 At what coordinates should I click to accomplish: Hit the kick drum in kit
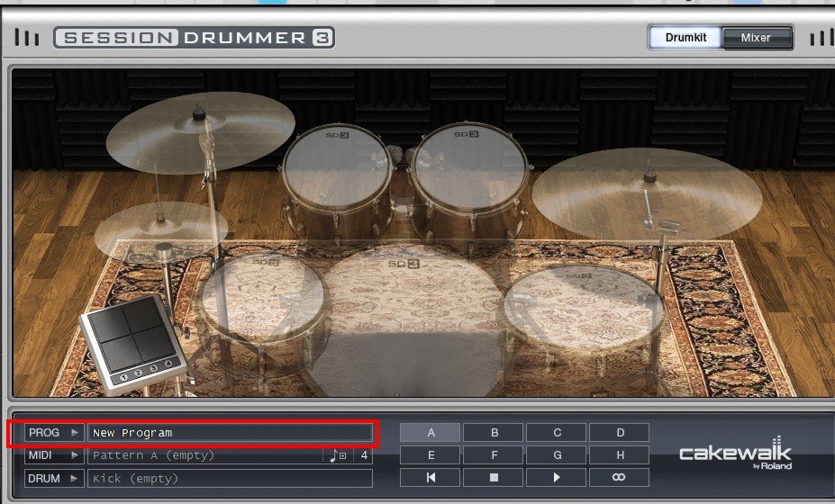point(411,315)
